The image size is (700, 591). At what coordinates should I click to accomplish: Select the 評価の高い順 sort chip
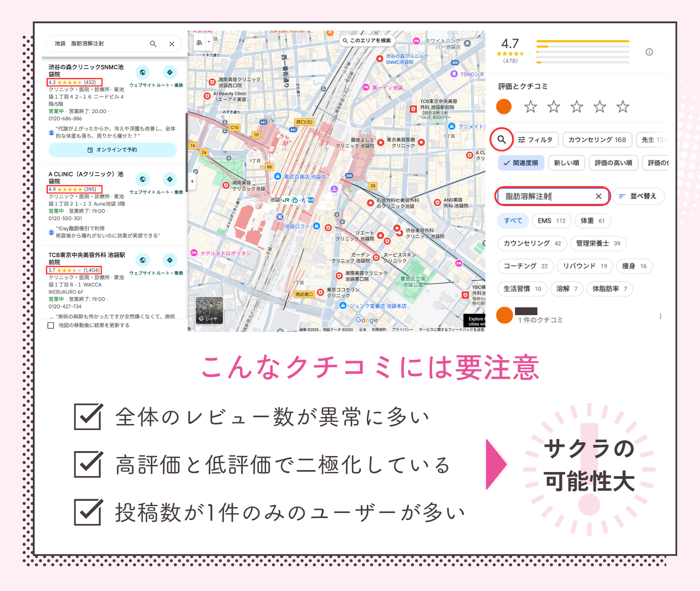pos(613,163)
